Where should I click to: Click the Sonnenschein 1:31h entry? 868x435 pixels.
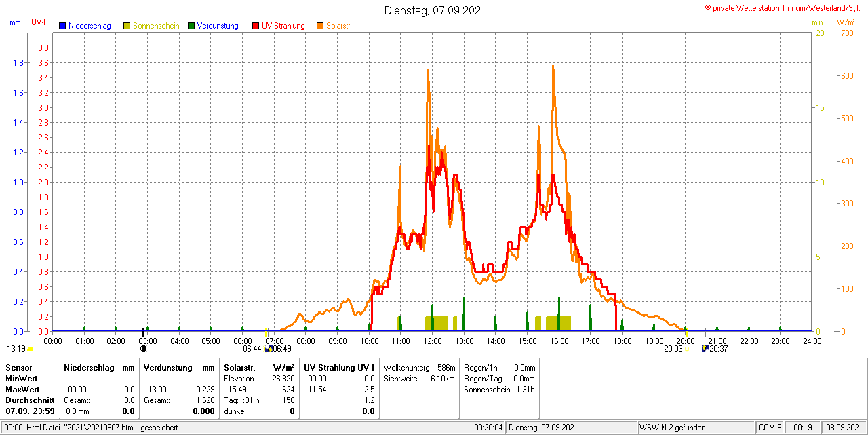tap(500, 390)
